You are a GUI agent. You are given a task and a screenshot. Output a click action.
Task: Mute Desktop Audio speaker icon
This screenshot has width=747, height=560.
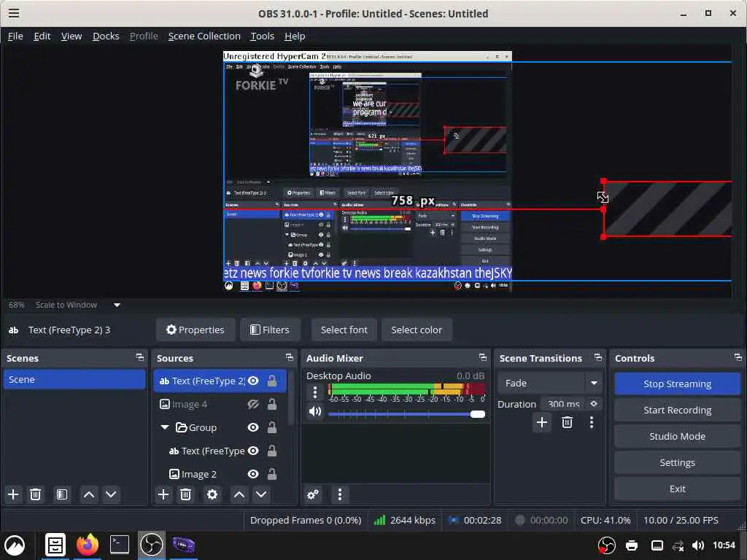(315, 411)
